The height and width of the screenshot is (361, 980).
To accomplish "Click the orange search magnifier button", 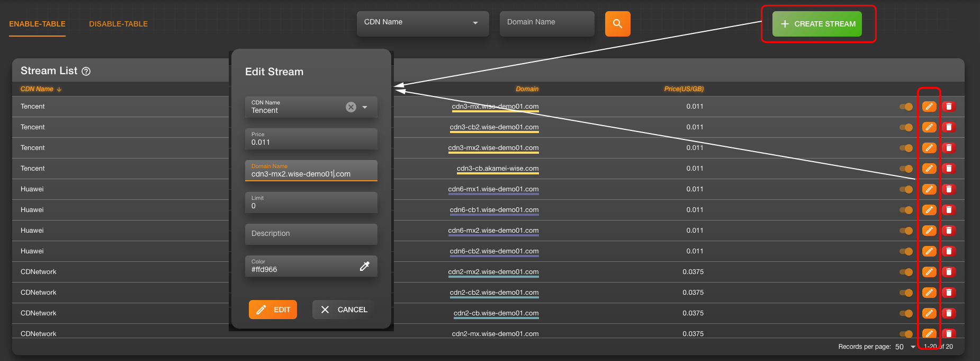I will click(617, 24).
